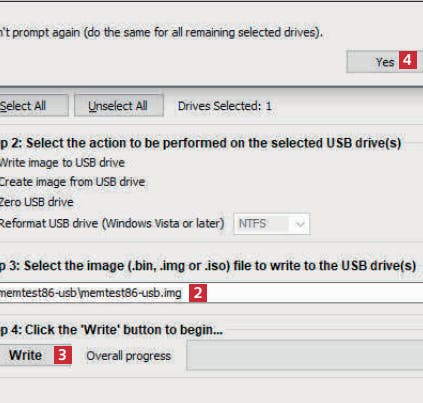Click the red number 3 badge
The image size is (423, 403).
pyautogui.click(x=63, y=355)
